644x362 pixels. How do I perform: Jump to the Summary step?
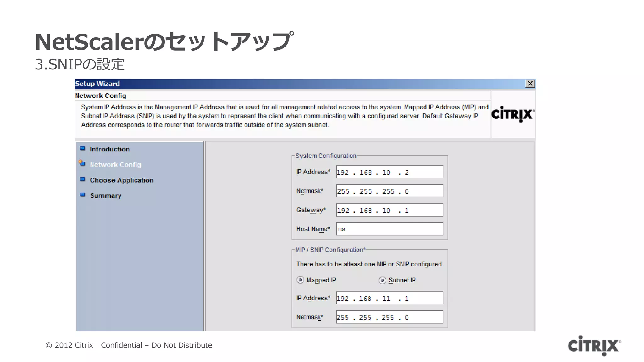click(106, 195)
